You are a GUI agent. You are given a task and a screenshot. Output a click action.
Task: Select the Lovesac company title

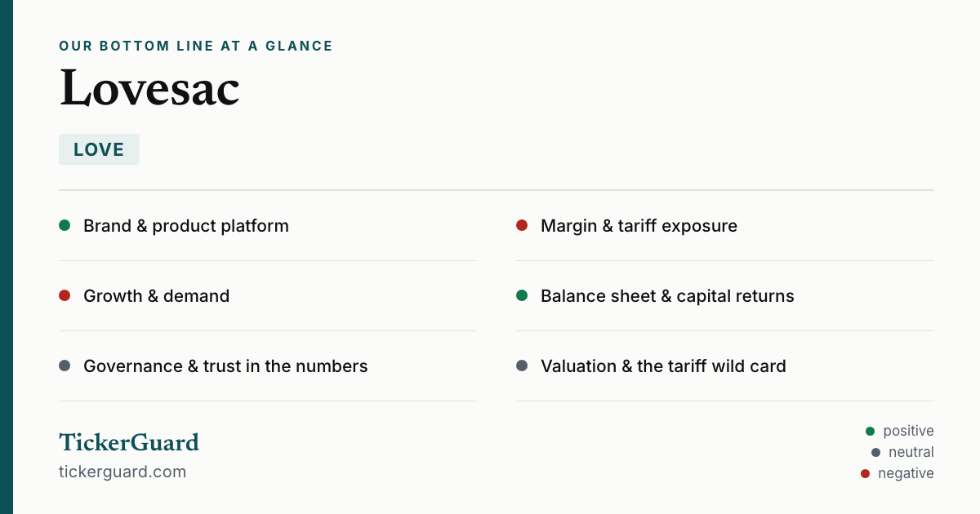pos(149,88)
